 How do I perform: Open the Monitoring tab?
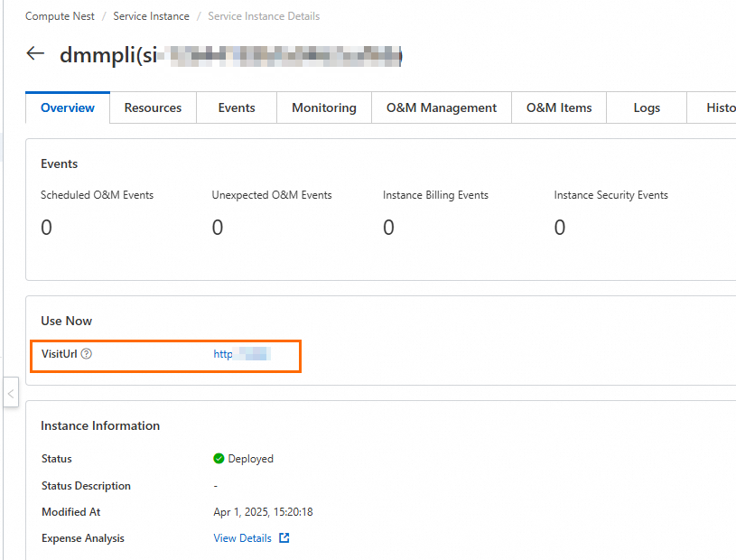[324, 107]
